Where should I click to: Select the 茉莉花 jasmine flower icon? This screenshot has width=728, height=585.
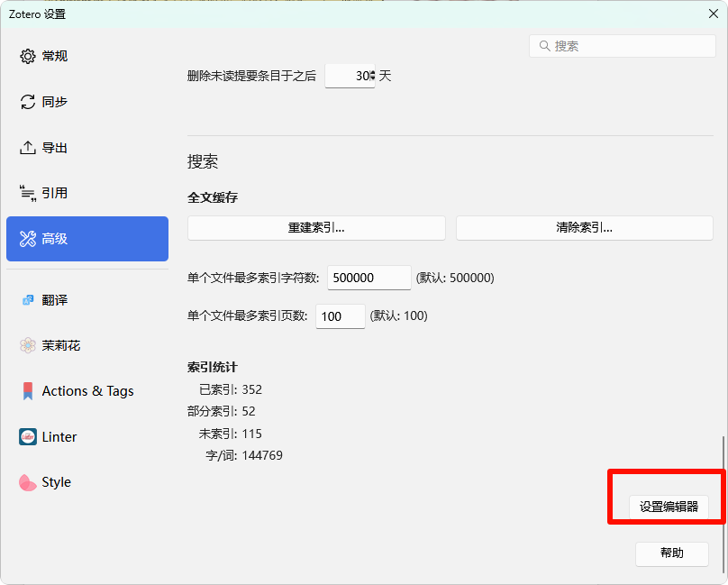[x=28, y=345]
